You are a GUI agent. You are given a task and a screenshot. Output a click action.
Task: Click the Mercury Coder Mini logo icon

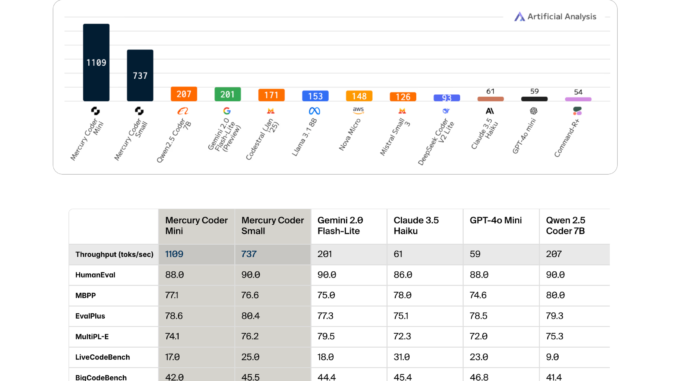pos(96,111)
